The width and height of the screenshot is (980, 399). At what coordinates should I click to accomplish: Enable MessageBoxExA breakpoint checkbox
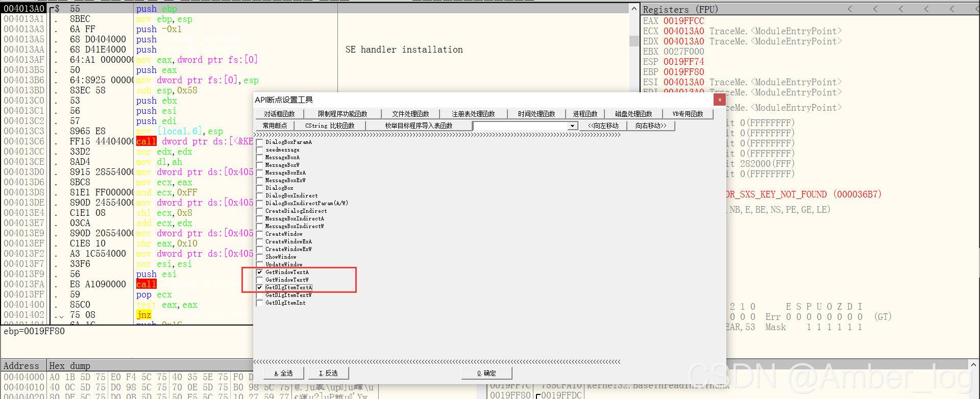pyautogui.click(x=260, y=173)
